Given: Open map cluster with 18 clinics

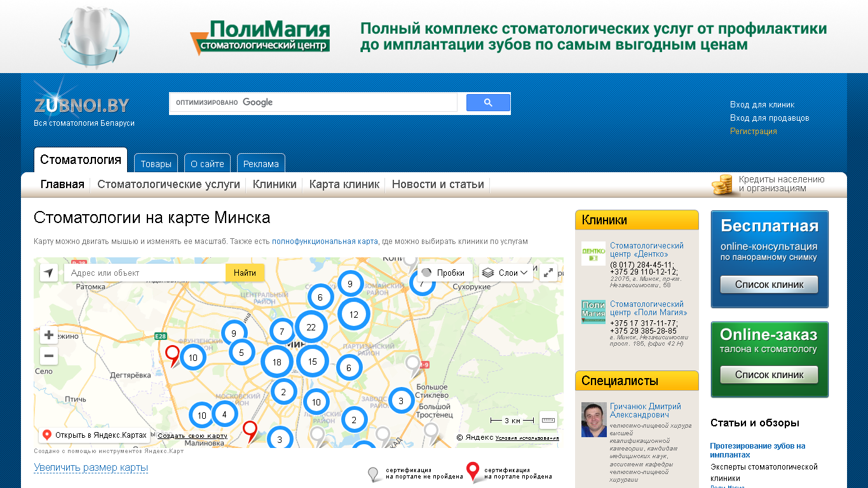Looking at the screenshot, I should point(277,362).
